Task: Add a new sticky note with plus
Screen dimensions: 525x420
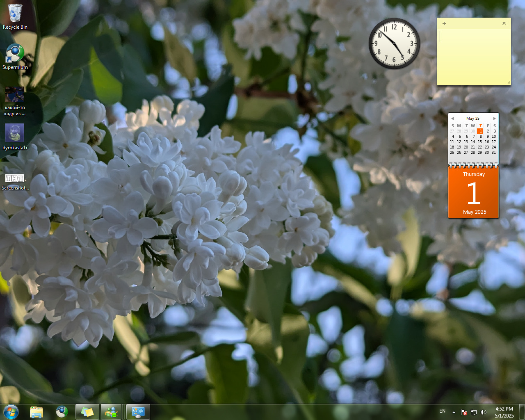Action: click(x=444, y=23)
